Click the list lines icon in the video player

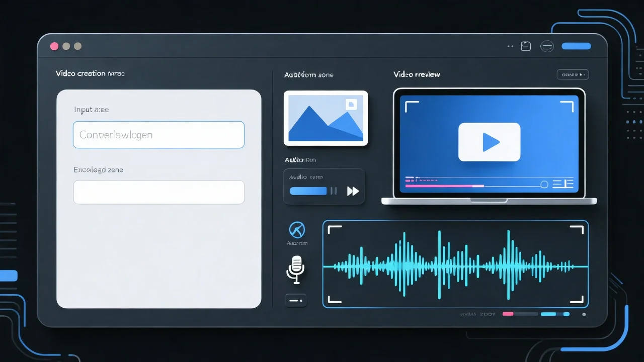(562, 184)
